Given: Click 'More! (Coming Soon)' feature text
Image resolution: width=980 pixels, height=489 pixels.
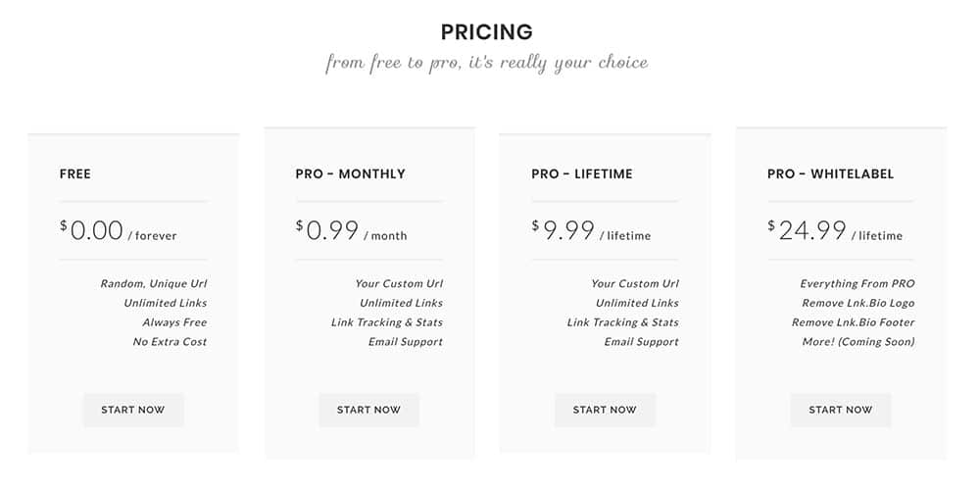Looking at the screenshot, I should (x=858, y=342).
